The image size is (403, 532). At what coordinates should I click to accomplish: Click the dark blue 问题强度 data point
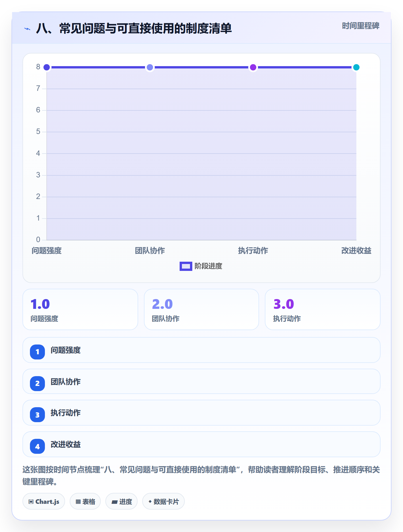47,67
